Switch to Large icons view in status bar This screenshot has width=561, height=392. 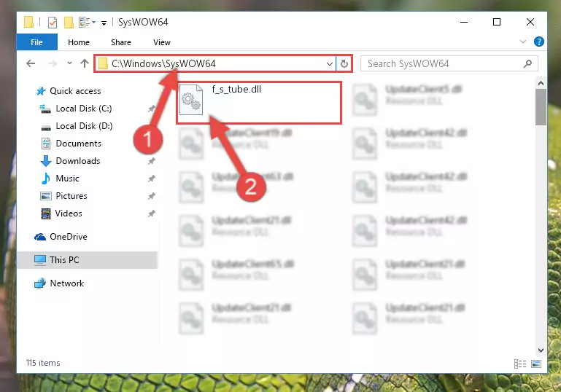tap(536, 364)
